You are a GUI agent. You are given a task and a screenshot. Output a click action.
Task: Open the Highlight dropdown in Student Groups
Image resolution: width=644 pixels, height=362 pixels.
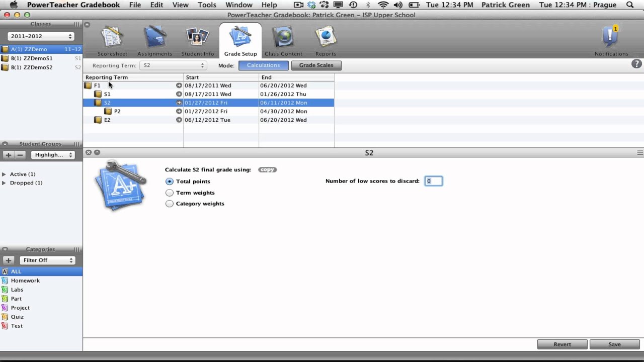[53, 155]
